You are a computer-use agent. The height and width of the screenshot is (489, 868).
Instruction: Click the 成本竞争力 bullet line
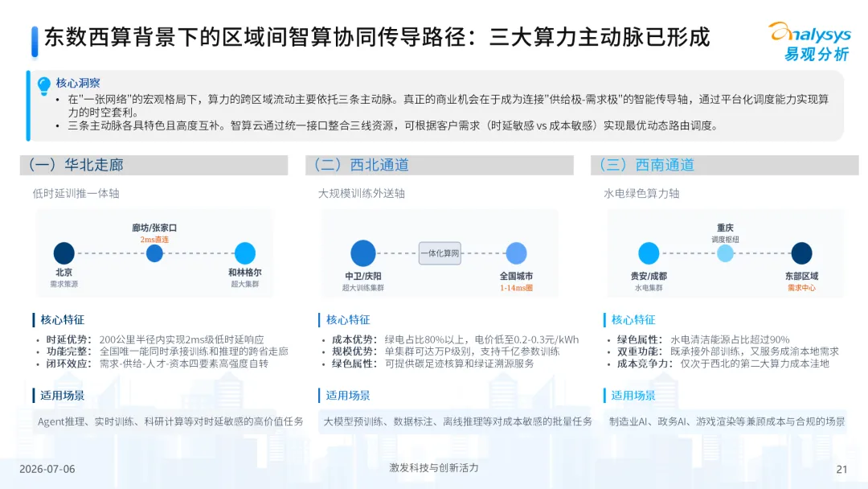723,364
